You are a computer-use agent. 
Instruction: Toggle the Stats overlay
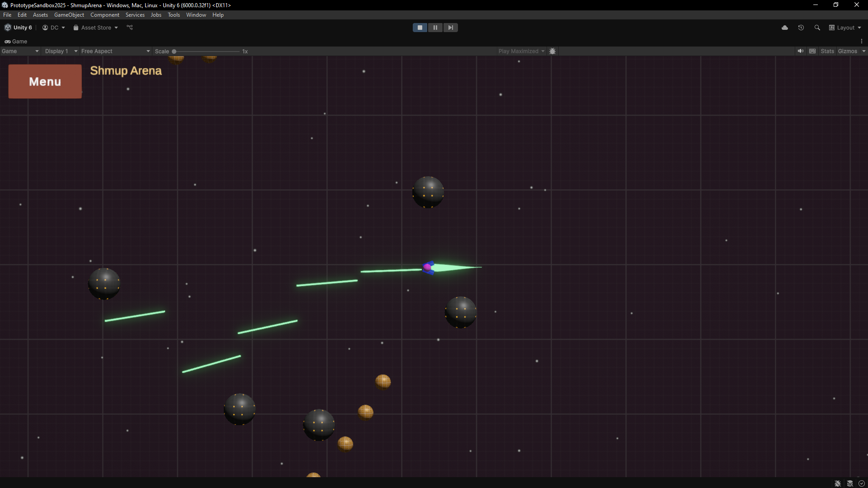point(827,51)
